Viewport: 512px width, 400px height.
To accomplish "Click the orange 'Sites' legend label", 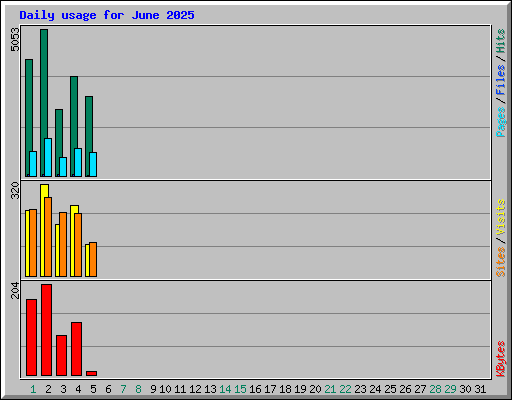I will coord(501,262).
